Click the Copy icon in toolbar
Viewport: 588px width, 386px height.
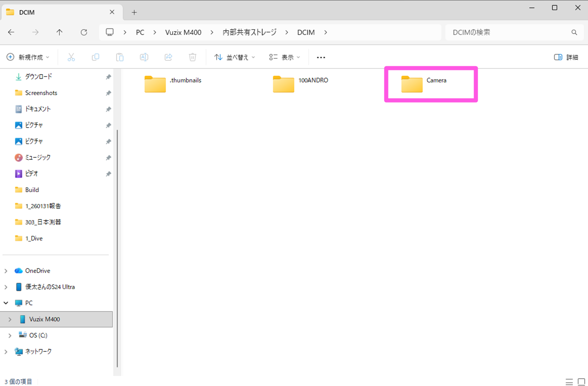[95, 57]
